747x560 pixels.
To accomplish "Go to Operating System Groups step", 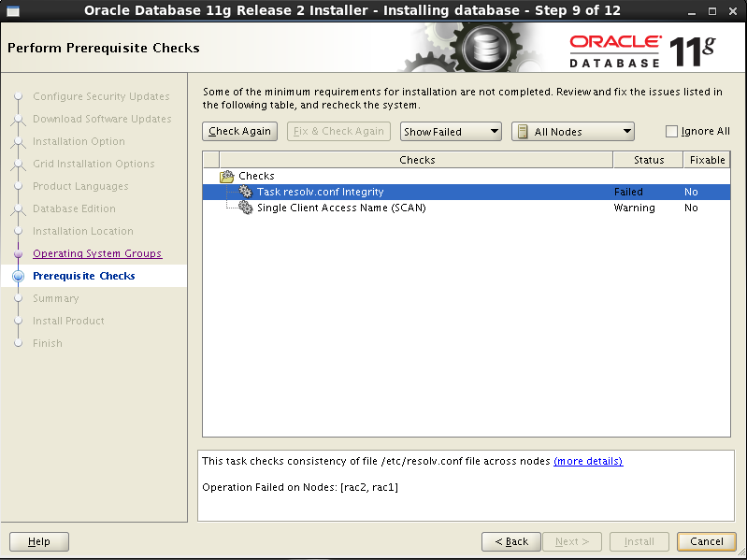I will coord(97,253).
